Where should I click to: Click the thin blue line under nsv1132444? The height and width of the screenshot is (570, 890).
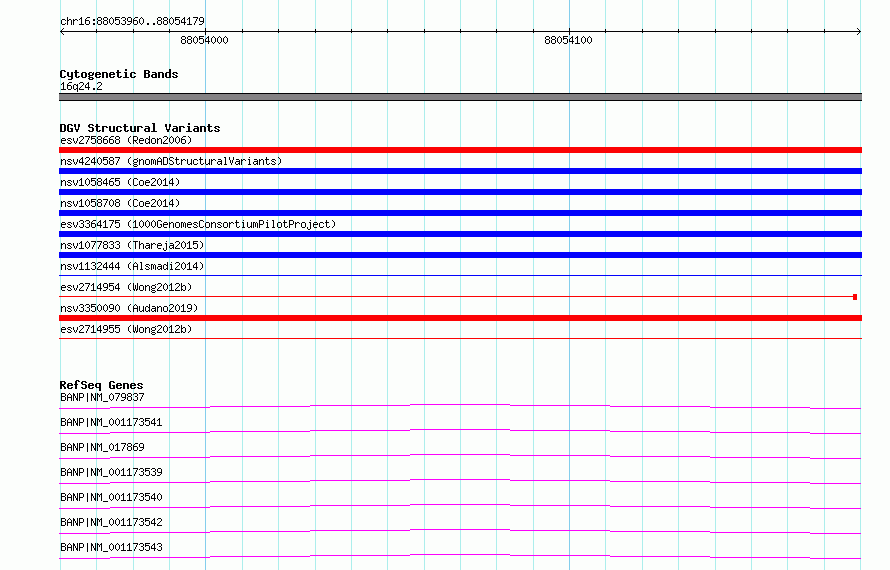coord(460,276)
